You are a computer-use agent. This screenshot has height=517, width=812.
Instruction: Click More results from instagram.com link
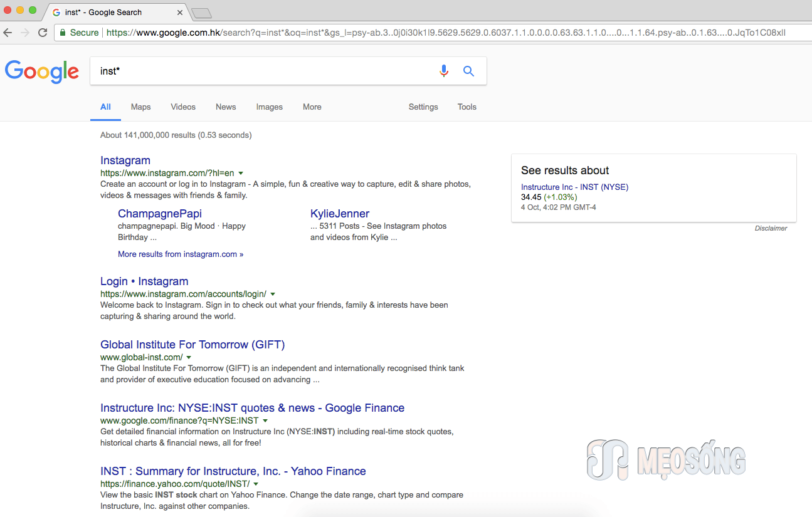(181, 254)
